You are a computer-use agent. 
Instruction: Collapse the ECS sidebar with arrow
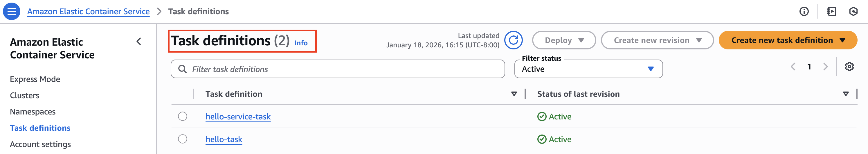tap(139, 42)
